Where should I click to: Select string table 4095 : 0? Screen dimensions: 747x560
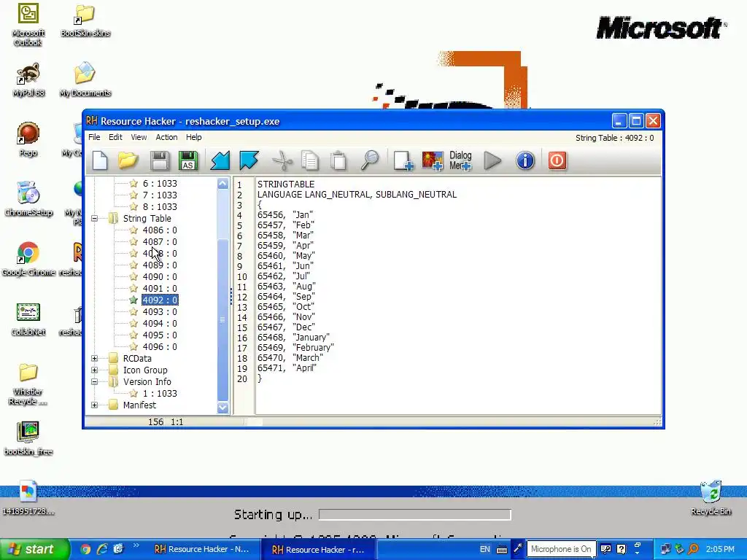coord(160,335)
